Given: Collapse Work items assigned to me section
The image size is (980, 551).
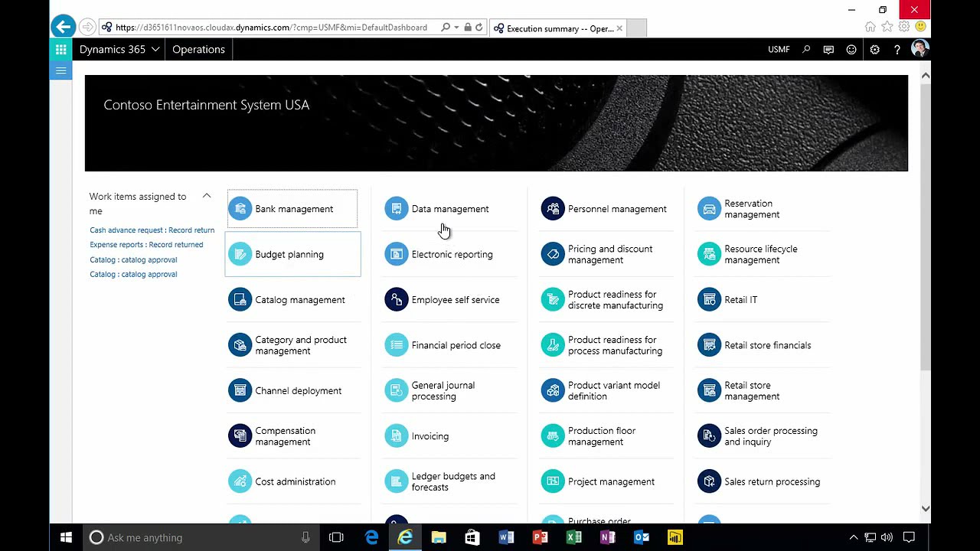Looking at the screenshot, I should [x=207, y=196].
